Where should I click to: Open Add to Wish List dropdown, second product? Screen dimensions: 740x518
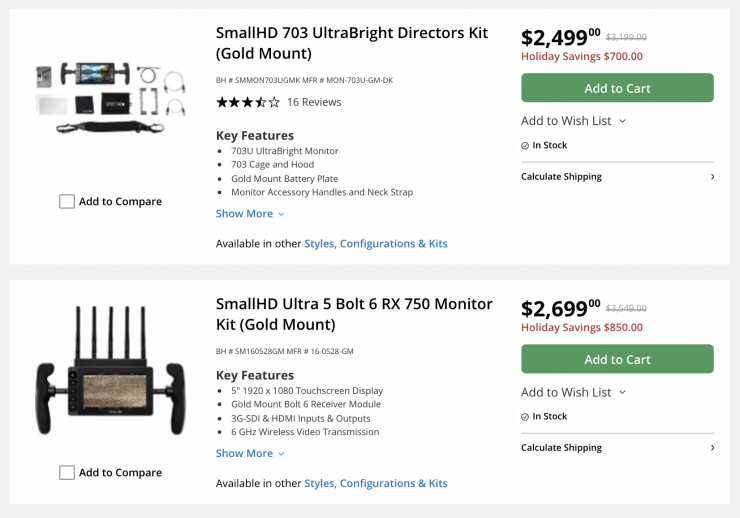click(573, 392)
